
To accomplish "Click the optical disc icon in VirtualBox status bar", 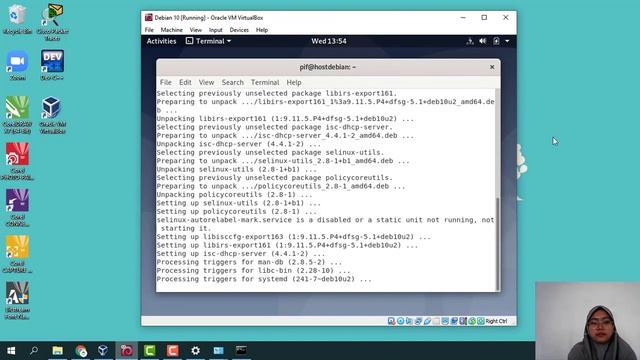I will pos(400,321).
